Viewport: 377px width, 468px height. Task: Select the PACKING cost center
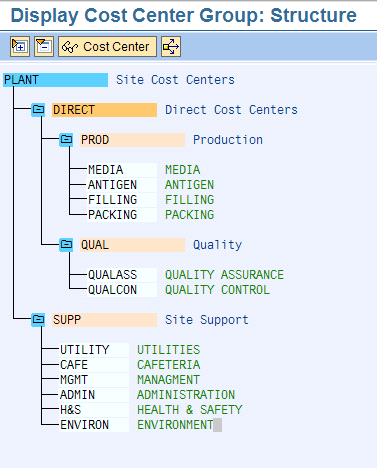coord(122,215)
